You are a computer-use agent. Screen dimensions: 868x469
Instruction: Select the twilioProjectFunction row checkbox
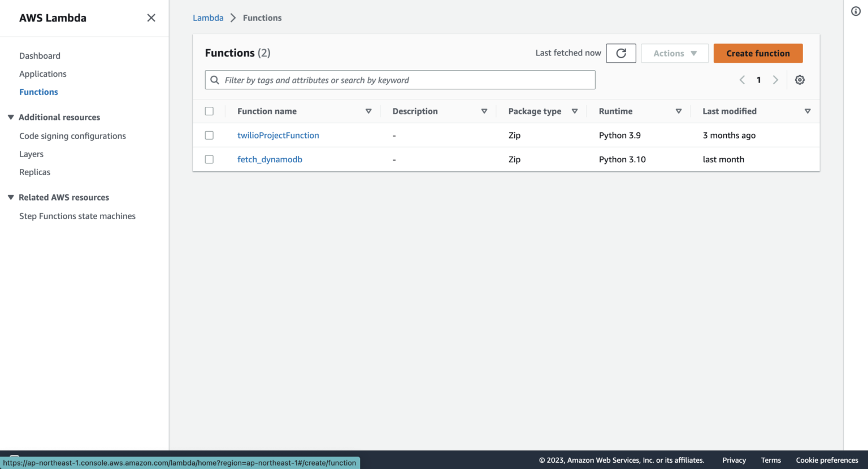(x=209, y=135)
